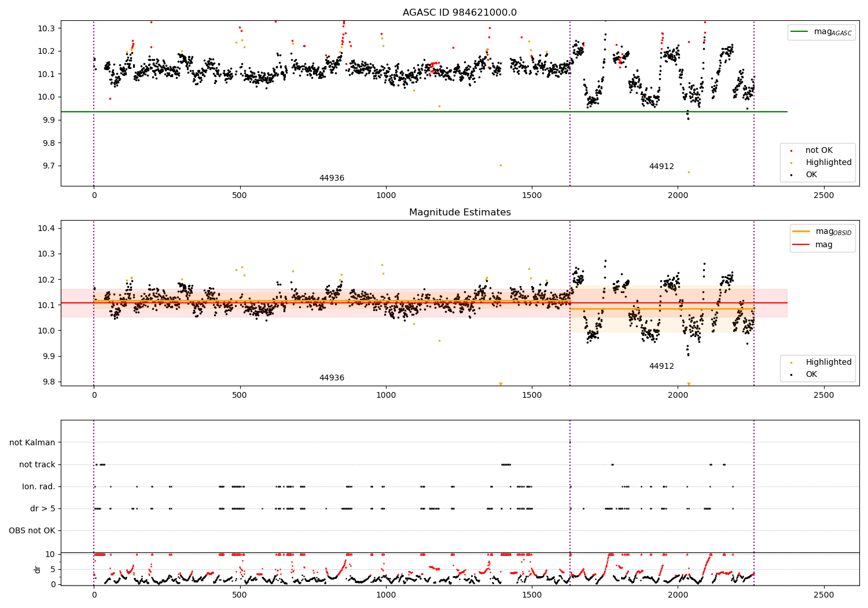
Task: Select the 2500 tick under the bottom plot
Action: click(x=824, y=595)
